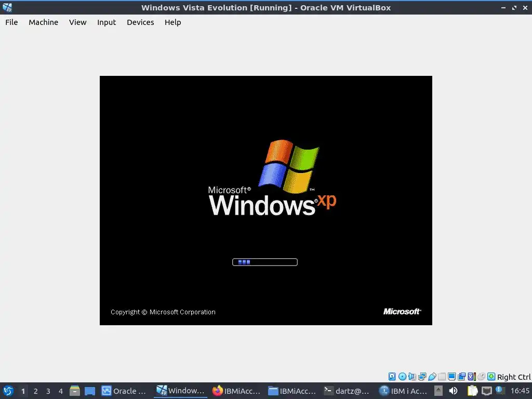Minimize the VirtualBox VM window
Viewport: 532px width, 399px height.
coord(503,7)
